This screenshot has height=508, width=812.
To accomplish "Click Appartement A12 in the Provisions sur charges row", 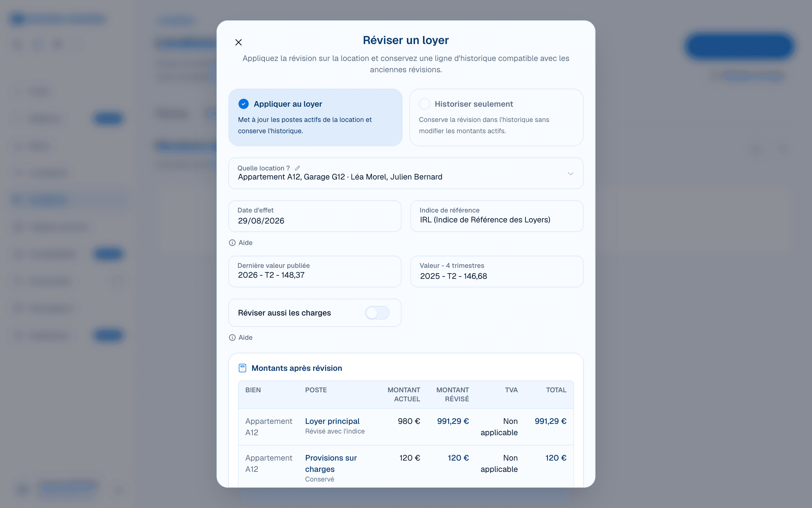I will click(x=269, y=464).
